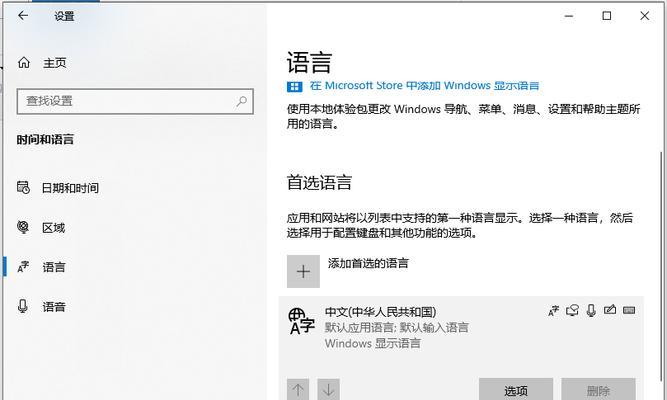Click the calendar-clock icon beside 日期和时间

tap(23, 187)
